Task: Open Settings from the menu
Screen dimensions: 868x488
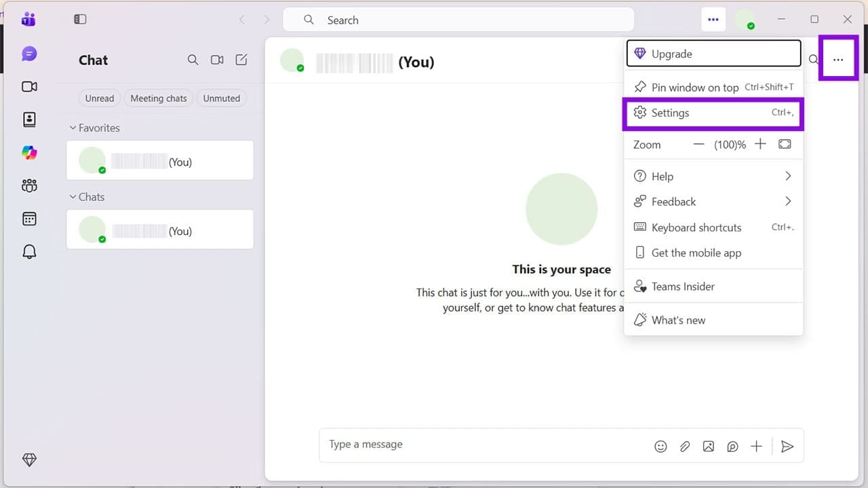Action: click(713, 113)
